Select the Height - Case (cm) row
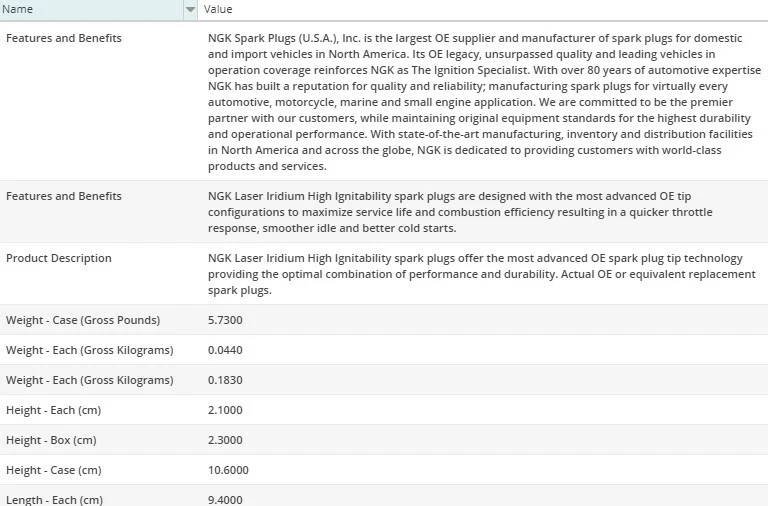 (384, 470)
